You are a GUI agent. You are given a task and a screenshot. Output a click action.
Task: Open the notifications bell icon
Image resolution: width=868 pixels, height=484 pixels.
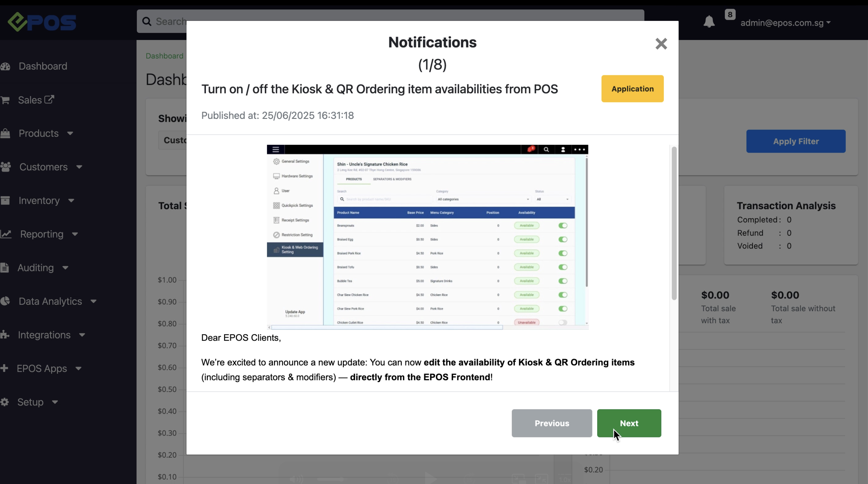tap(709, 22)
